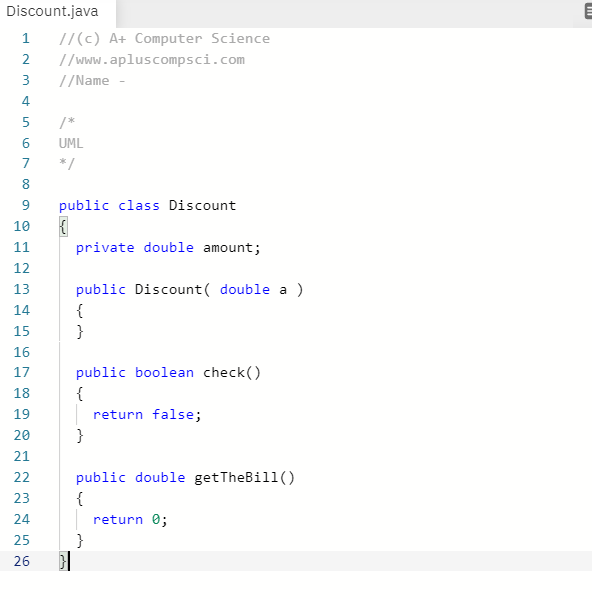This screenshot has height=599, width=592.
Task: Click the 'Discount( double a )' constructor line
Action: pyautogui.click(x=189, y=290)
